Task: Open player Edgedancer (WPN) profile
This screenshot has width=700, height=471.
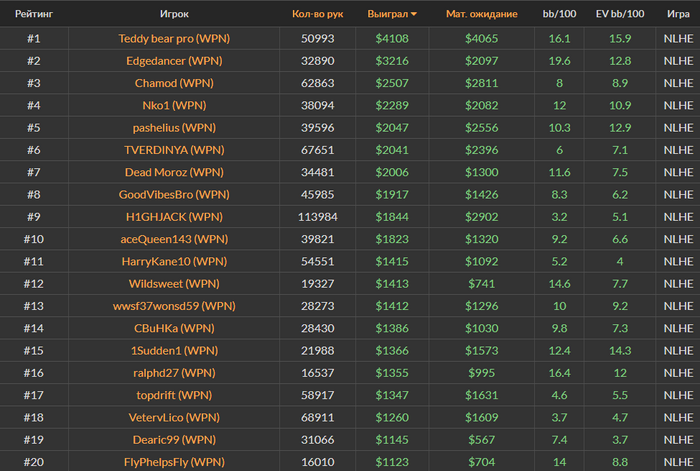Action: [174, 61]
